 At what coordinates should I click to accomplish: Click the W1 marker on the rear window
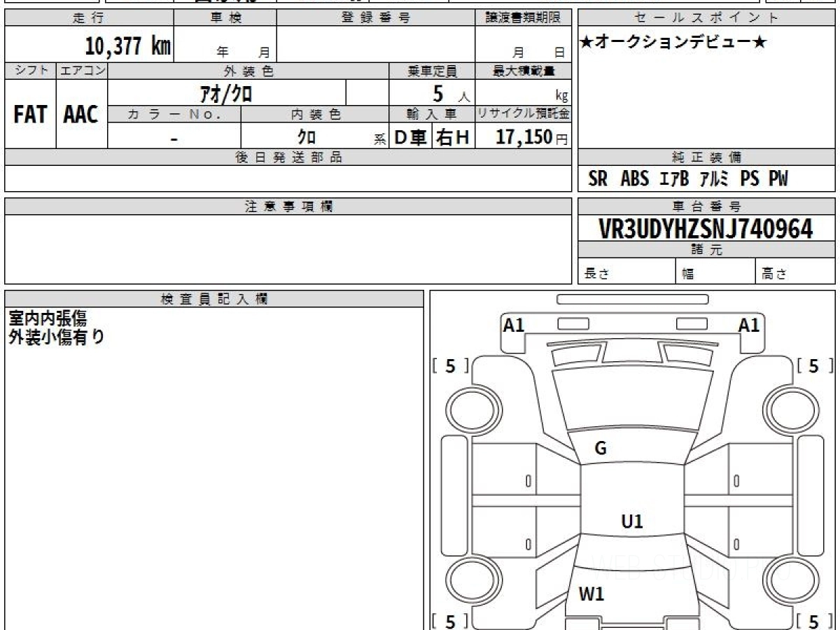(x=591, y=594)
